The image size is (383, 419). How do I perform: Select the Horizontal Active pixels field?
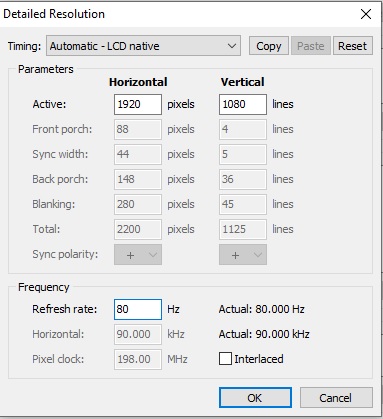point(138,104)
